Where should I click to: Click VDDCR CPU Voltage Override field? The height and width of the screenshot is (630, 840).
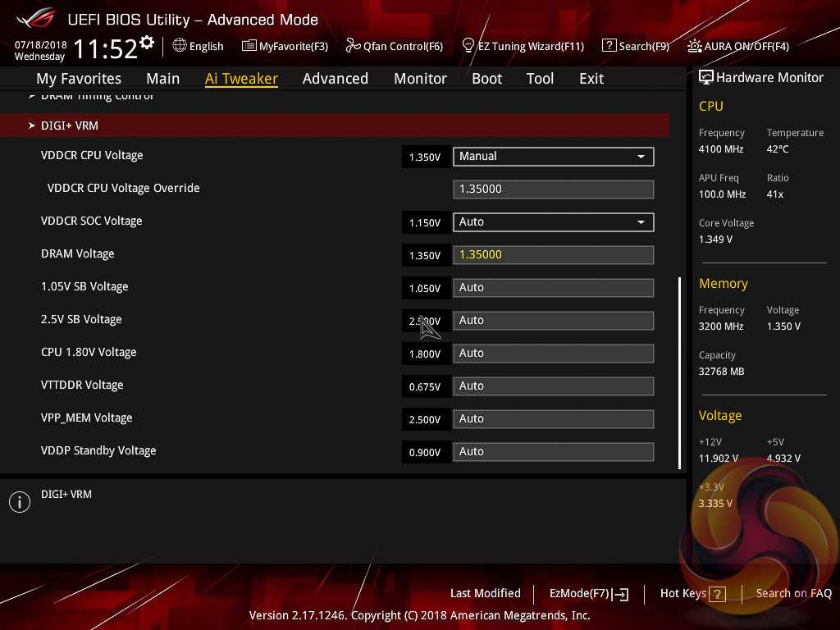point(554,189)
